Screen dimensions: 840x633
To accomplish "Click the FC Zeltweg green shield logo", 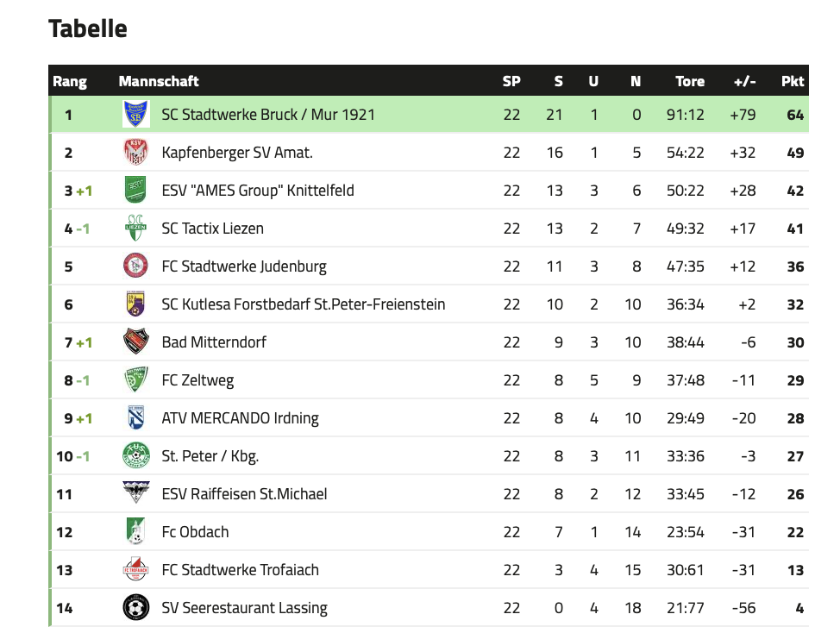I will click(x=135, y=379).
